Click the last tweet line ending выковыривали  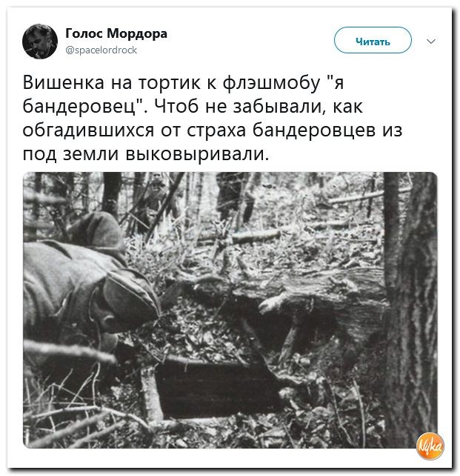coord(146,153)
